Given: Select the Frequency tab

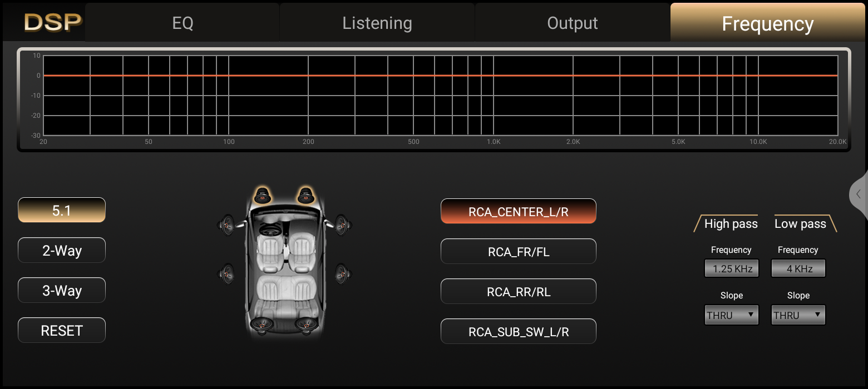Looking at the screenshot, I should 768,23.
